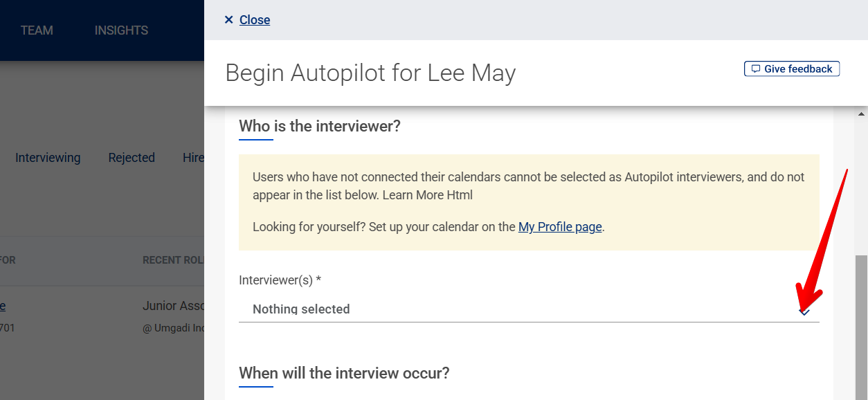
Task: Click the blue chevron beside the interviewer field
Action: (x=804, y=313)
